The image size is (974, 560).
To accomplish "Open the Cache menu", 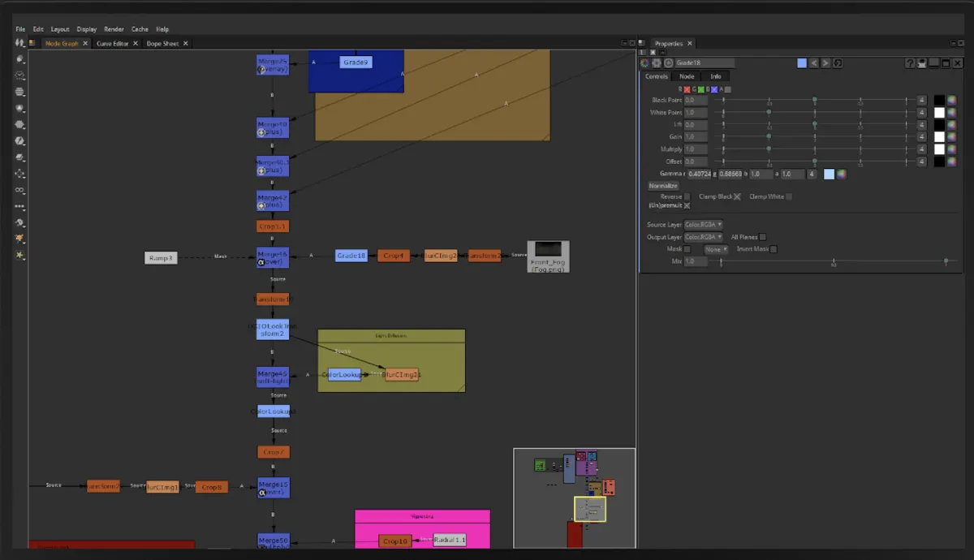I will 140,29.
